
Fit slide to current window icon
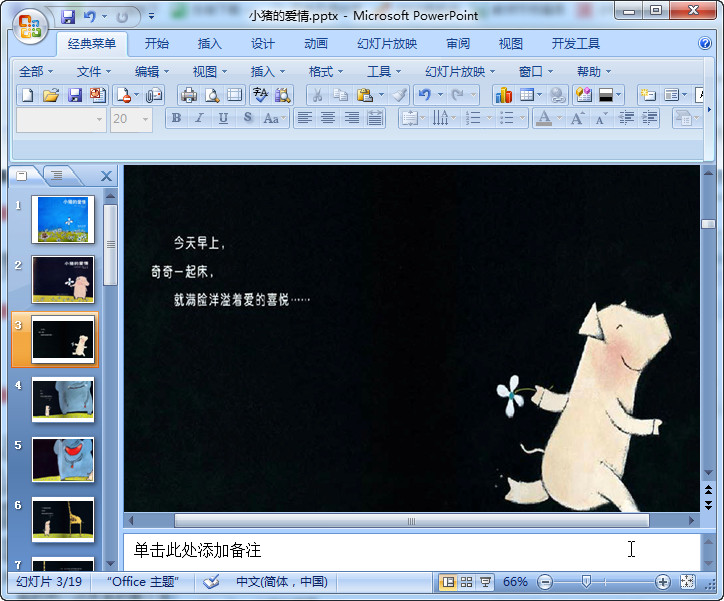pos(687,582)
